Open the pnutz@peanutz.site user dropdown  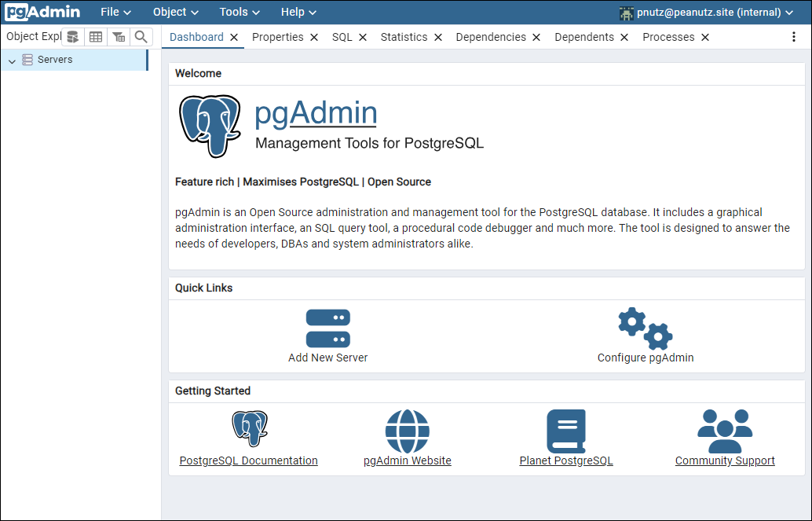coord(707,13)
